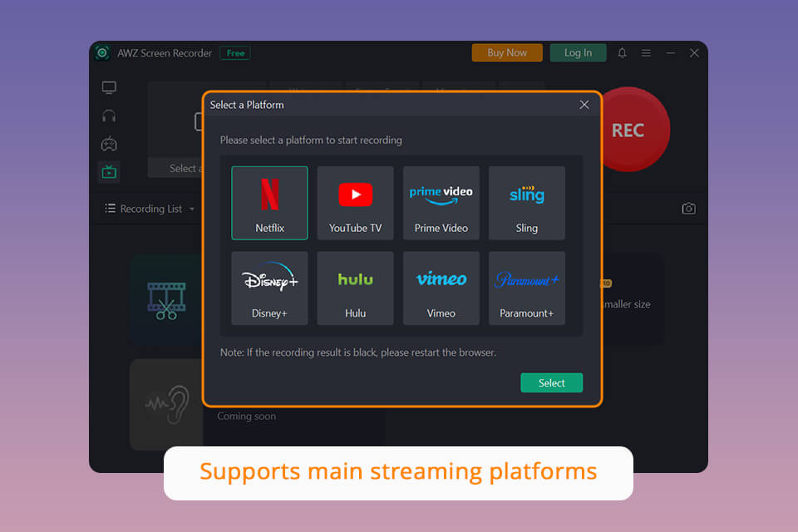Close the Select a Platform dialog
Image resolution: width=798 pixels, height=532 pixels.
pos(584,105)
